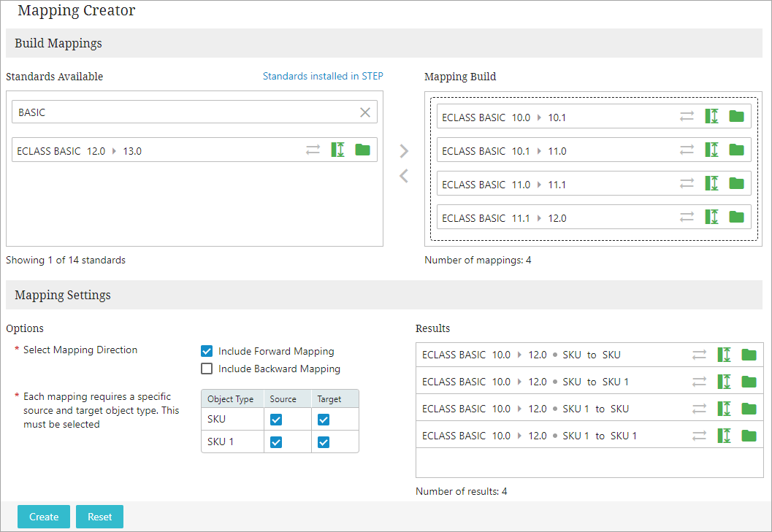Click green height icon on mapping 10.0 to 10.1
This screenshot has height=532, width=772.
pyautogui.click(x=711, y=116)
